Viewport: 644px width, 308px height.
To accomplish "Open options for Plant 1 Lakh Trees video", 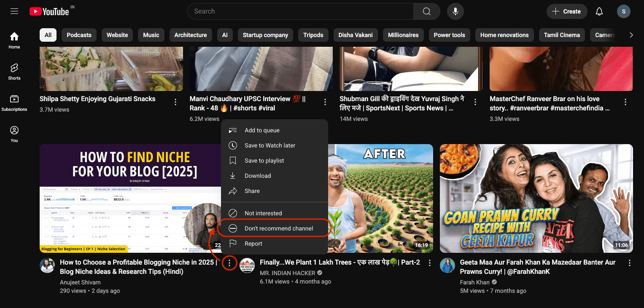I will point(430,263).
